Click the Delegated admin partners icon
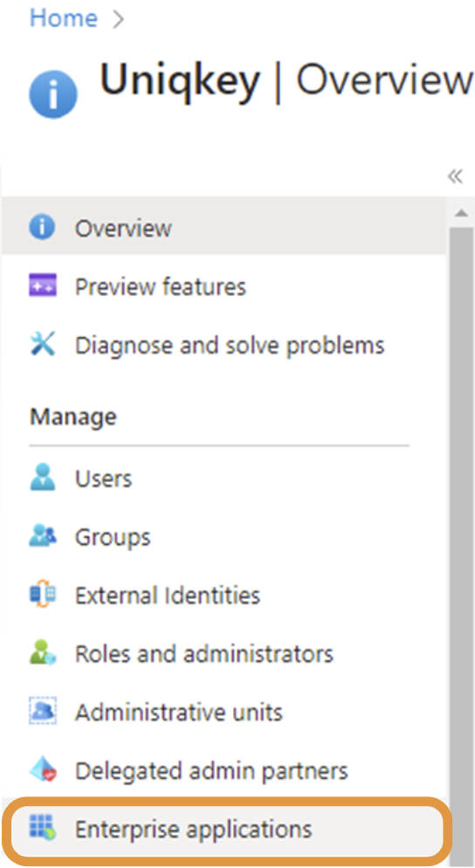This screenshot has width=475, height=868. pos(42,770)
